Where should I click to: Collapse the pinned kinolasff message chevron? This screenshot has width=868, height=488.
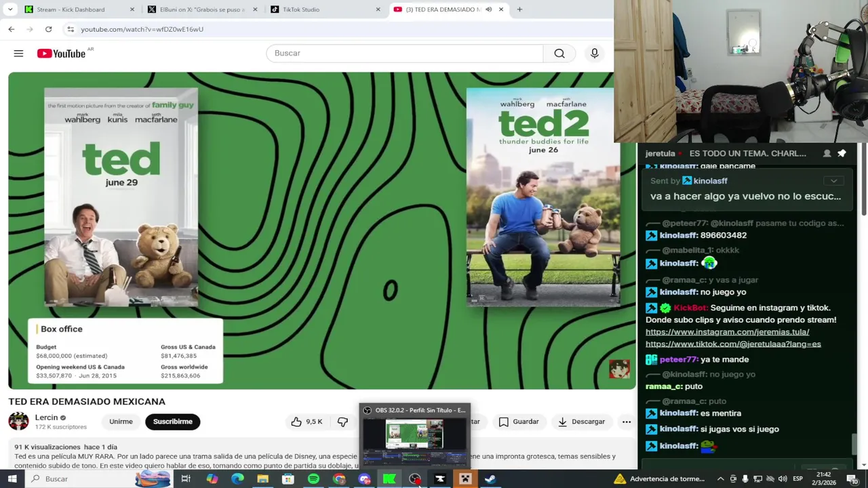tap(833, 181)
